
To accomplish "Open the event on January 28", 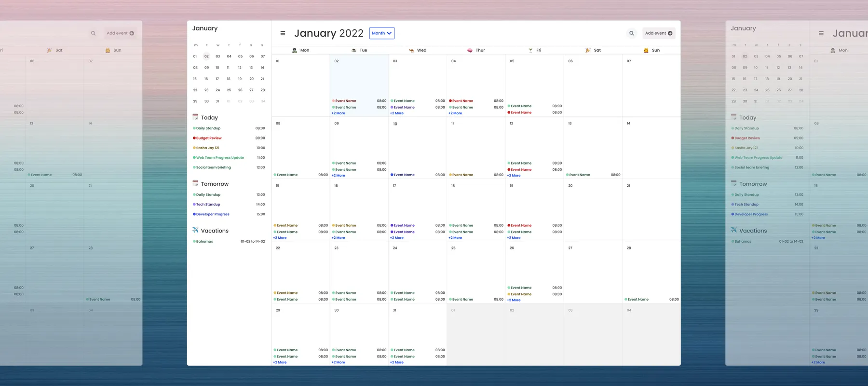I will coord(651,300).
